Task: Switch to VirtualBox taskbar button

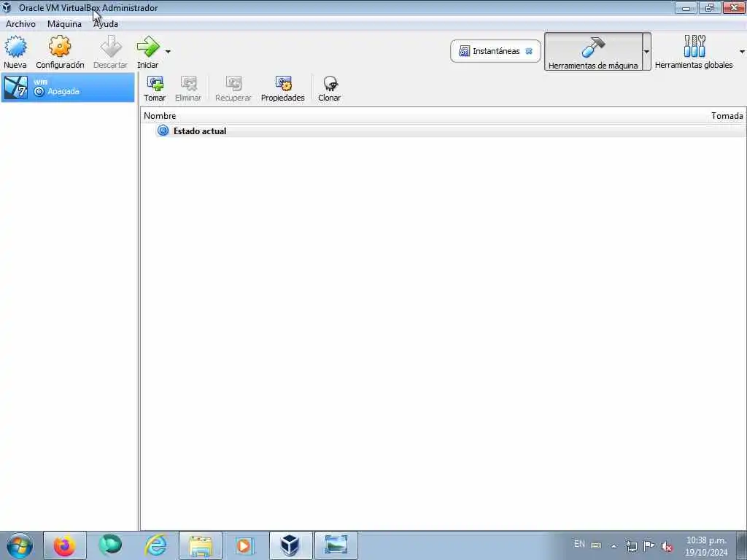Action: point(290,545)
